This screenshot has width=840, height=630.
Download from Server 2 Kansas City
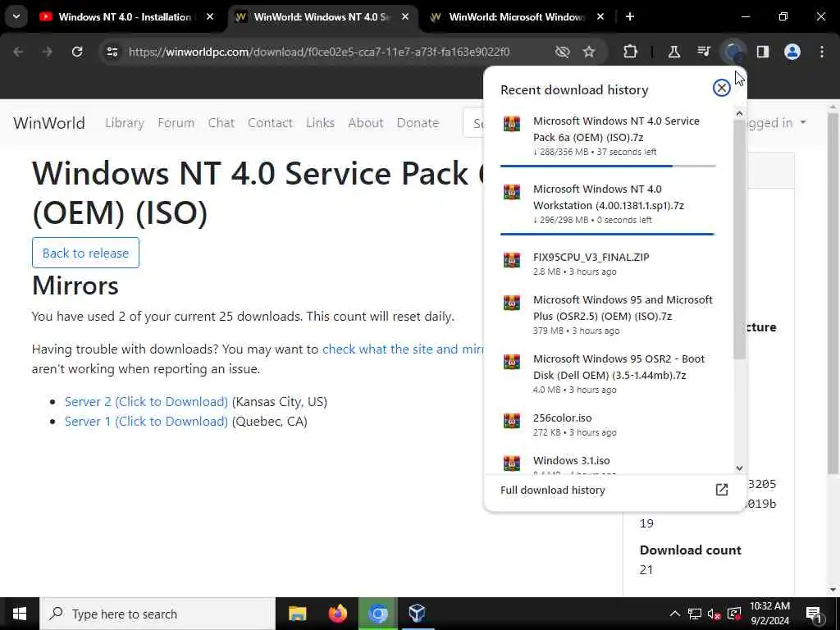(146, 402)
